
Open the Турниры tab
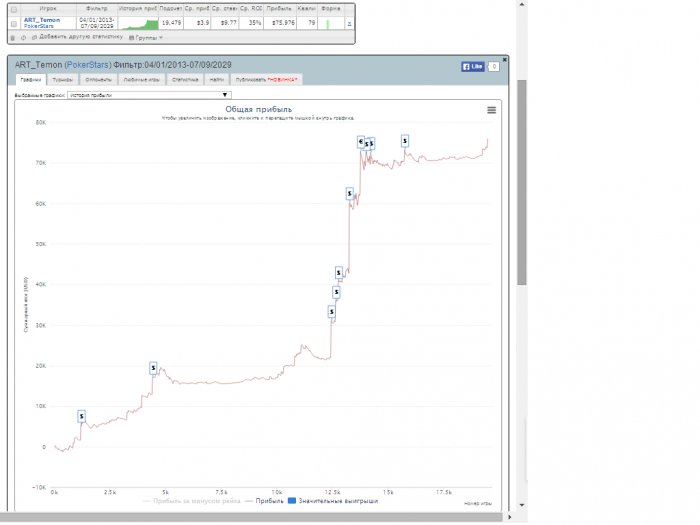click(62, 79)
